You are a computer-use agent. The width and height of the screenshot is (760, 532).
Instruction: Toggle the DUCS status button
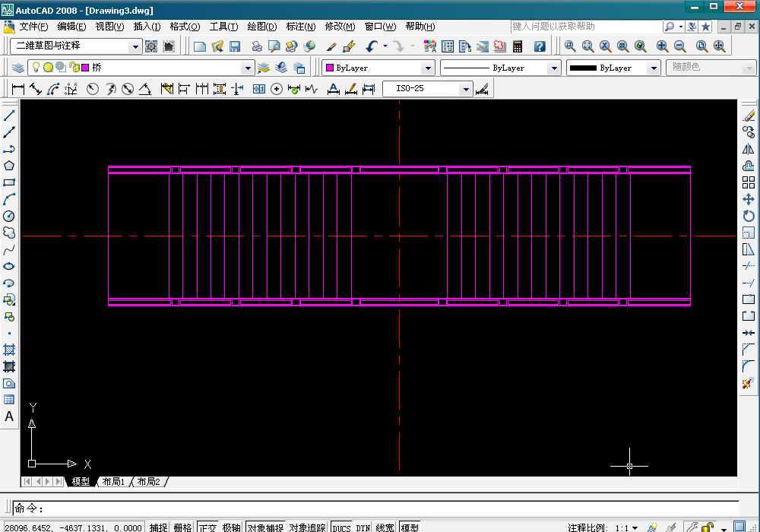point(341,527)
